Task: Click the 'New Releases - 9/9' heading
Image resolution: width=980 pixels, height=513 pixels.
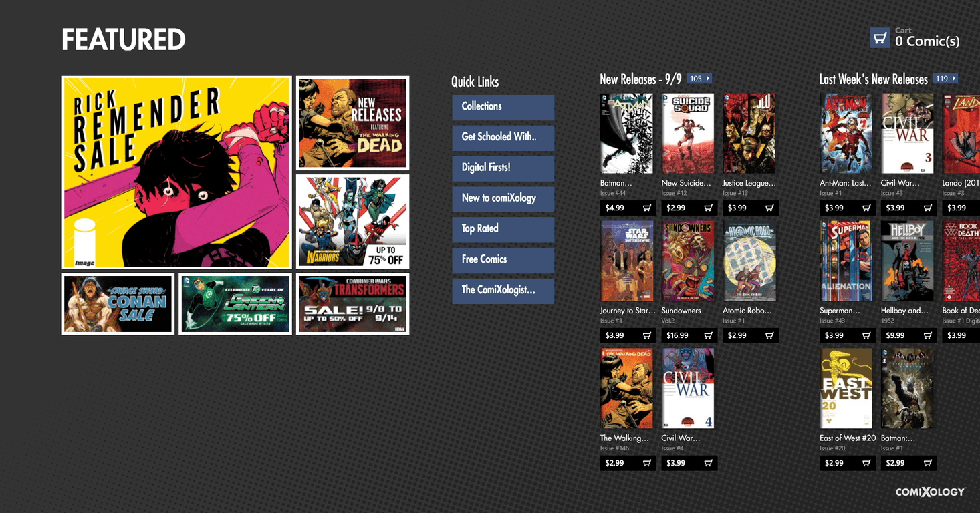Action: point(640,79)
